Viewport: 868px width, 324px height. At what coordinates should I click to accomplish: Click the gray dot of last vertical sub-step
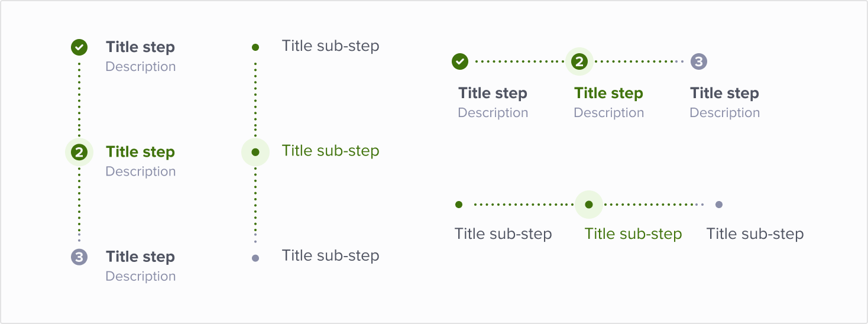point(255,258)
